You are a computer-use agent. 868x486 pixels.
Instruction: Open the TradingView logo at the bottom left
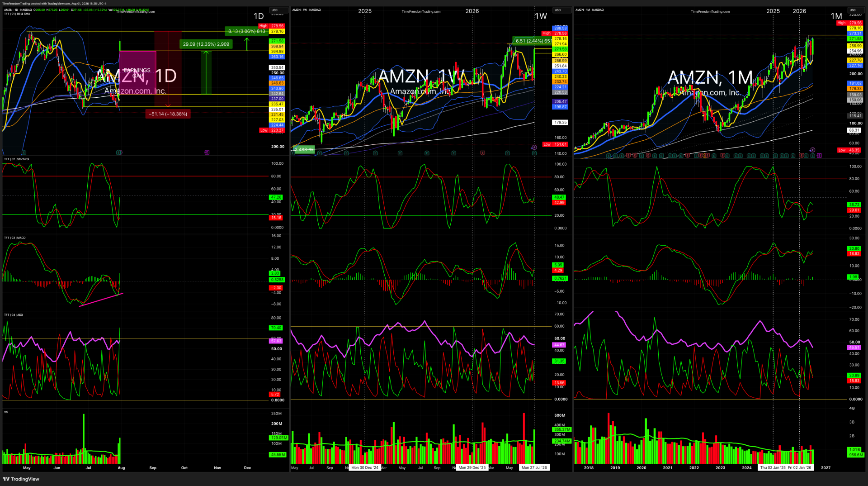[21, 479]
